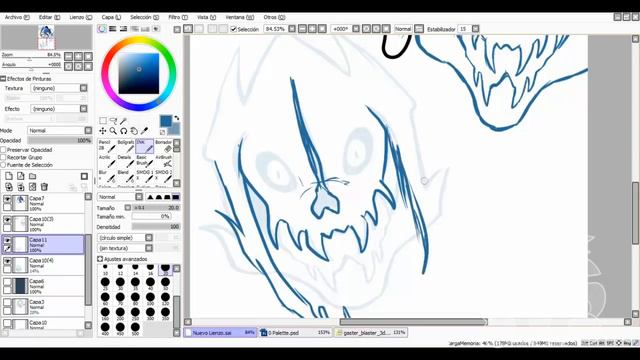Create a new linework layer
The height and width of the screenshot is (360, 640).
pyautogui.click(x=20, y=176)
